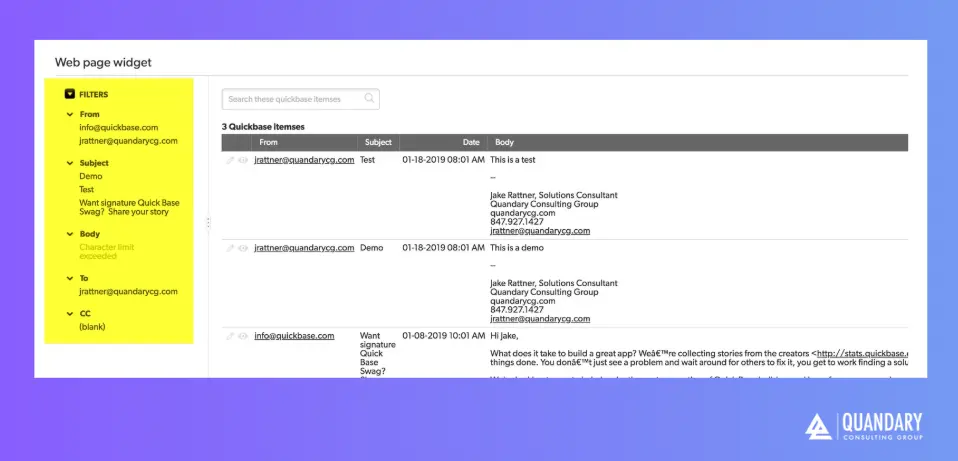Screen dimensions: 958x461
Task: Click the 'This is a test' body text
Action: (x=513, y=160)
